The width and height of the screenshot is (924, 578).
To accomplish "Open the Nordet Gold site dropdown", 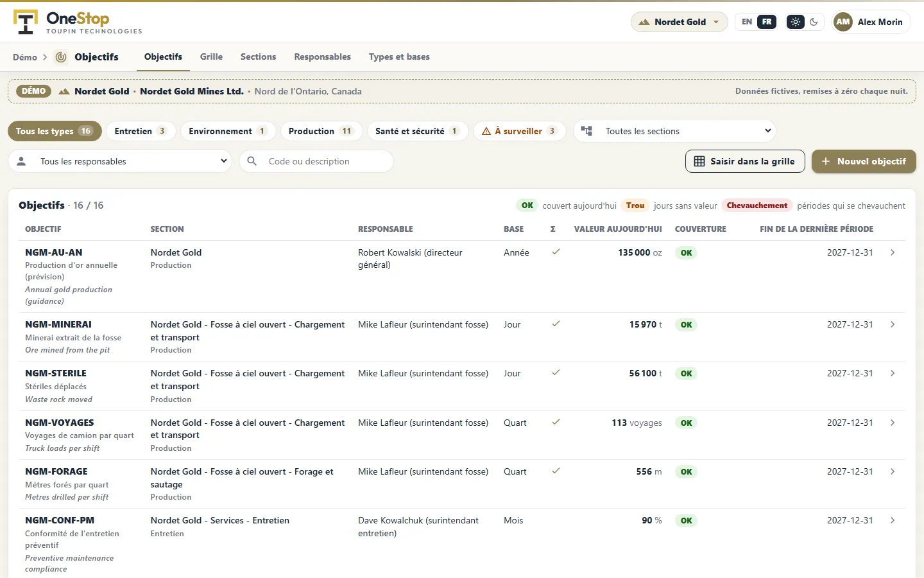I will 679,22.
